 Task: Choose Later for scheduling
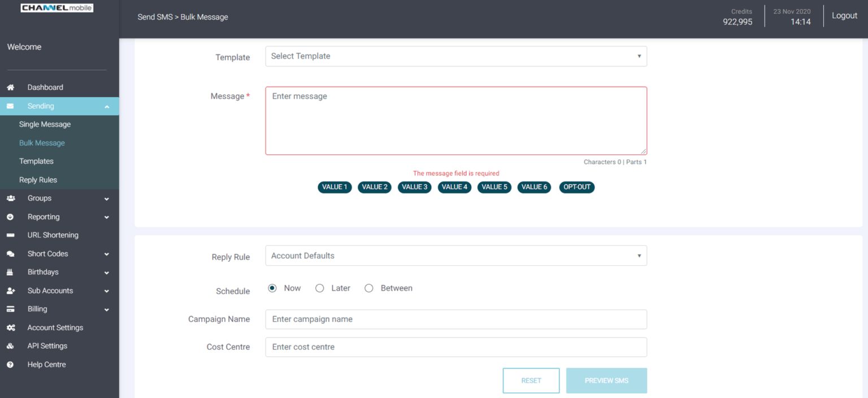pos(319,288)
